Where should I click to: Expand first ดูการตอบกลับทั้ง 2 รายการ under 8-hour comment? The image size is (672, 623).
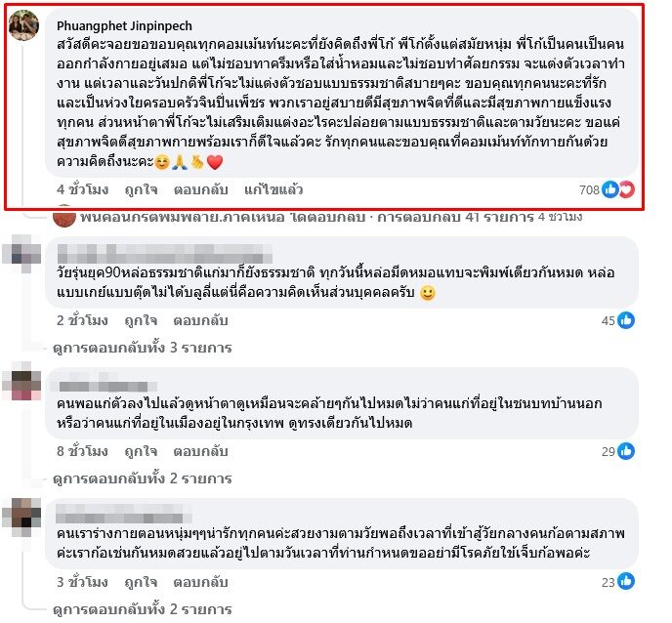coord(143,478)
